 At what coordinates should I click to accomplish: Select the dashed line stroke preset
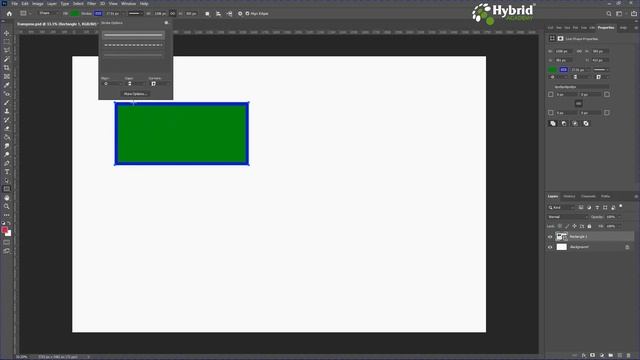coord(133,45)
